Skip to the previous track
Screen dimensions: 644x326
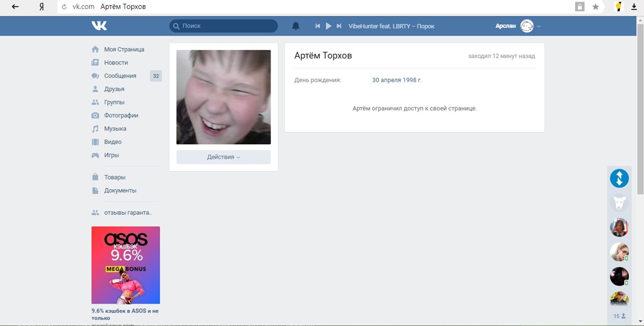(317, 26)
